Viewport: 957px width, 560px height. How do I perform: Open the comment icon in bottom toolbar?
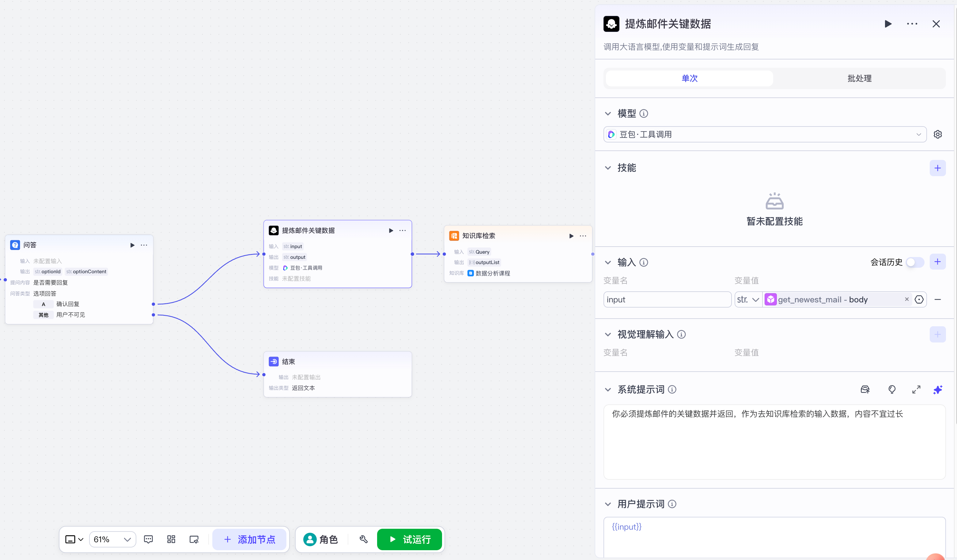point(148,539)
